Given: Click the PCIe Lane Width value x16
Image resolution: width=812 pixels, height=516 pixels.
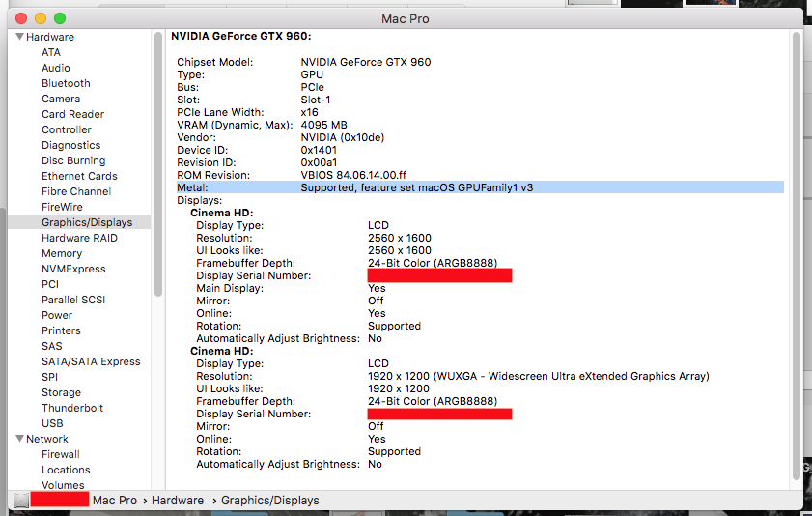Looking at the screenshot, I should tap(309, 112).
